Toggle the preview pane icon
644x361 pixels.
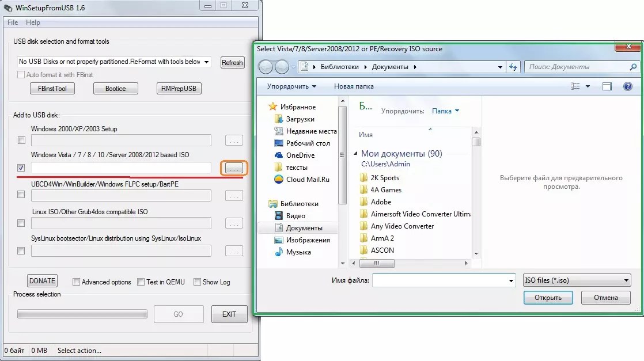click(x=607, y=86)
